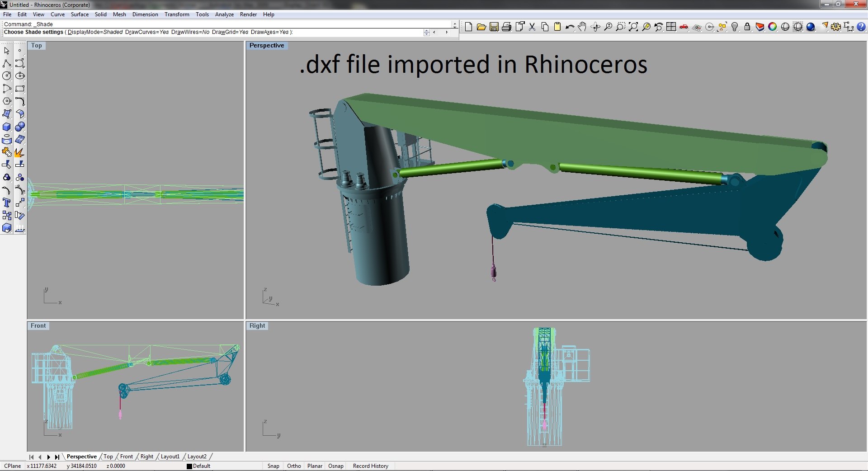Open the Analyze menu

coord(224,14)
